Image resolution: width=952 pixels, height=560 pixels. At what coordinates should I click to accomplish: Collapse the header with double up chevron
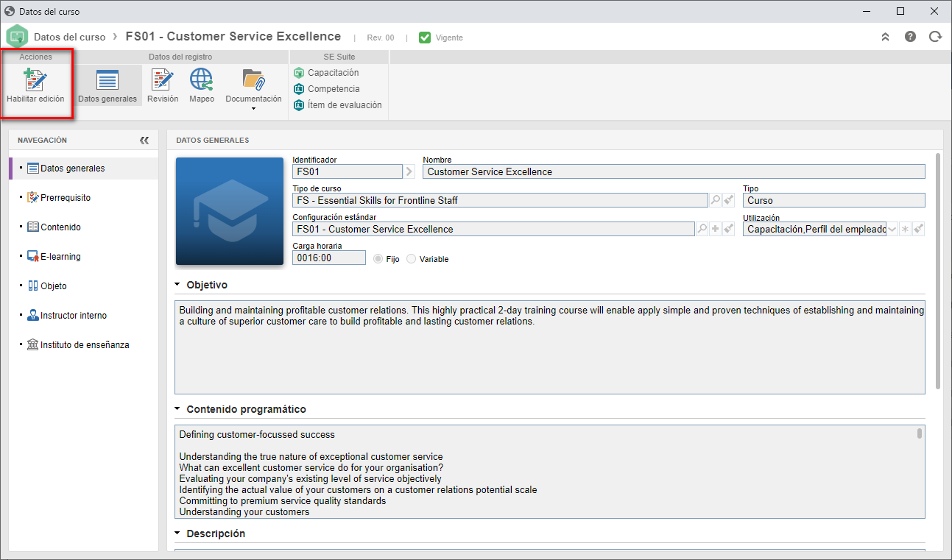pos(885,37)
